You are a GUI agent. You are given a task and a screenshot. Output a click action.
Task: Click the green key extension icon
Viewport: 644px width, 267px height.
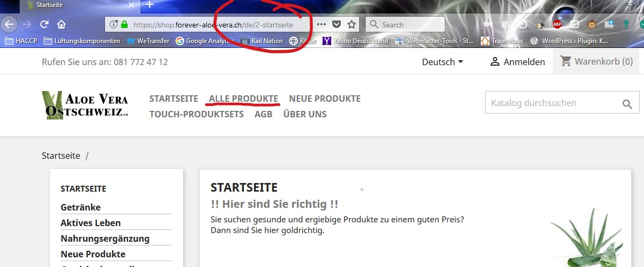[x=626, y=25]
